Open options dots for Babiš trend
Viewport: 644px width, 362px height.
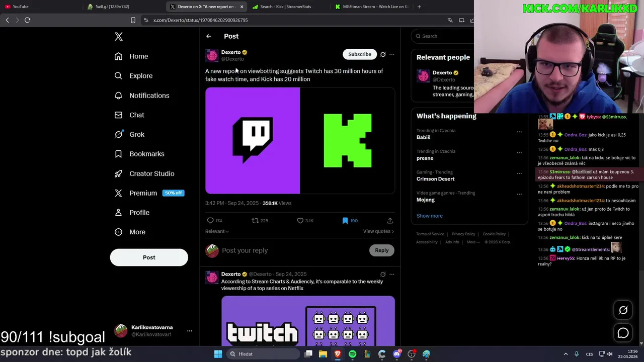click(519, 132)
